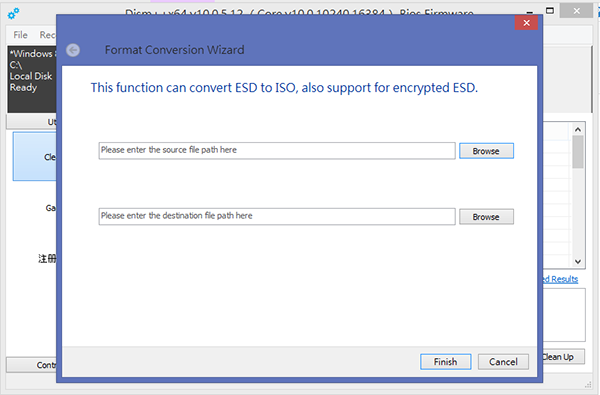
Task: Open the Results link
Action: coord(560,279)
